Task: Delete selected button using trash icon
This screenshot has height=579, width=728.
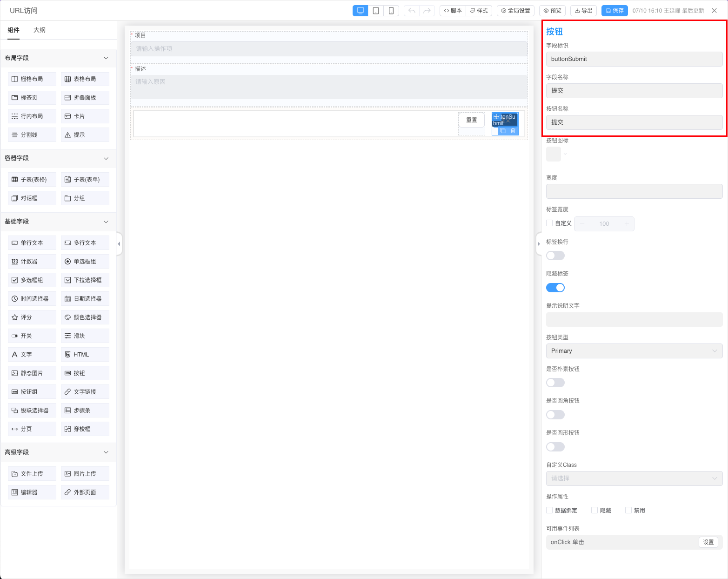Action: pyautogui.click(x=513, y=131)
